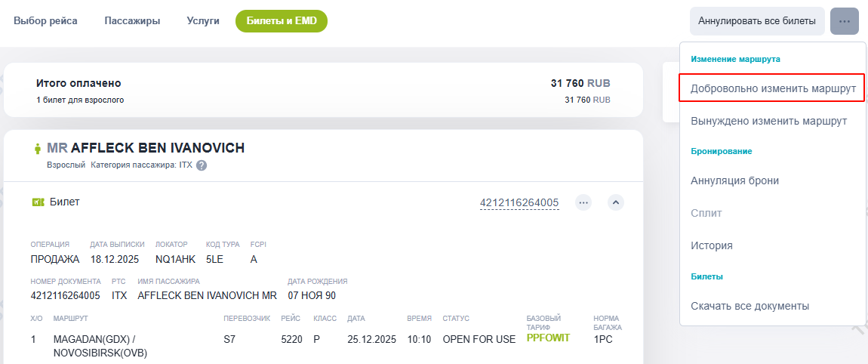Collapse the ticket details chevron
This screenshot has height=364, width=868.
[616, 202]
